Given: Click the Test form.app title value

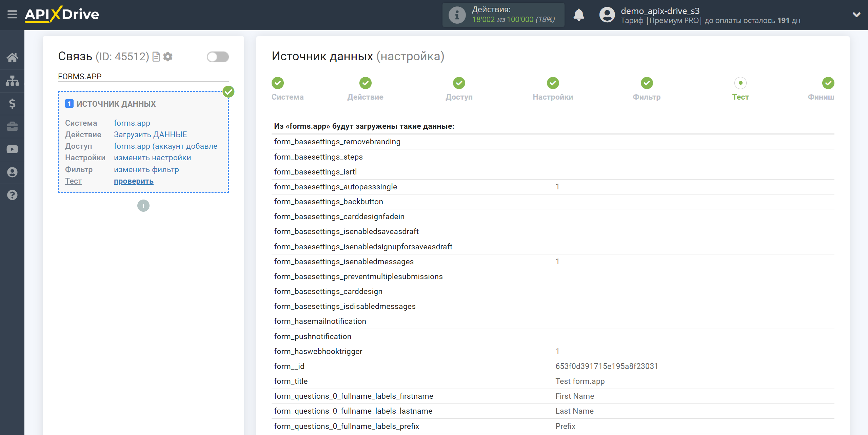Looking at the screenshot, I should click(x=580, y=381).
